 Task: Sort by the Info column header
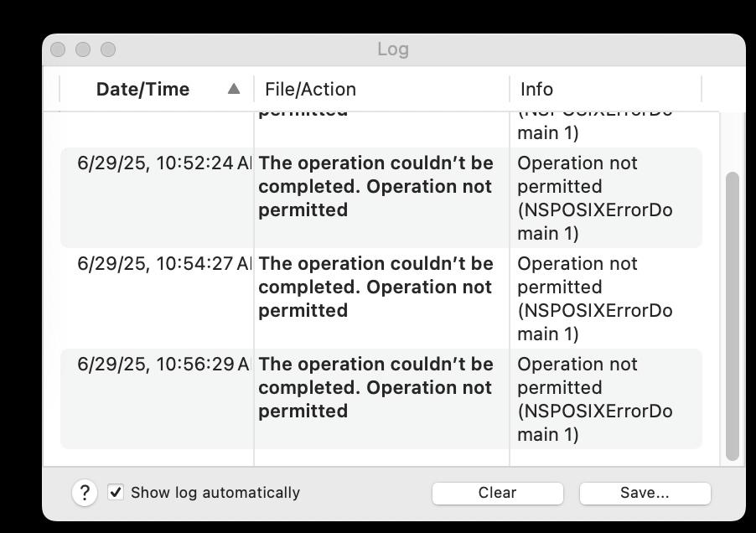pos(536,89)
